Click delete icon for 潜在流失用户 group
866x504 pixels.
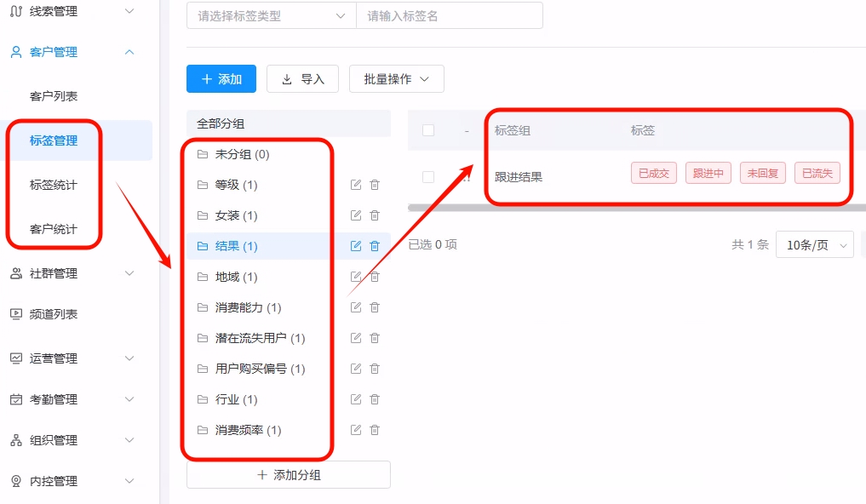pos(375,338)
